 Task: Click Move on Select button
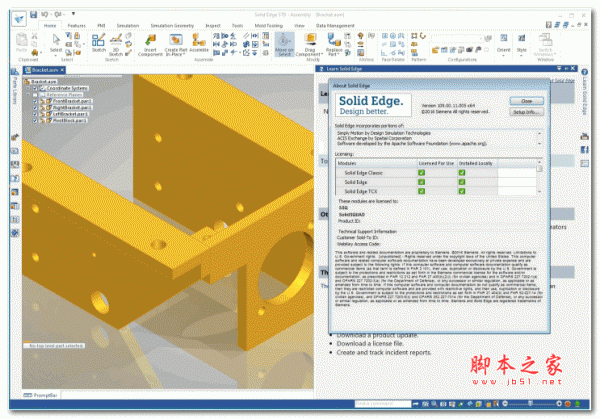(284, 45)
